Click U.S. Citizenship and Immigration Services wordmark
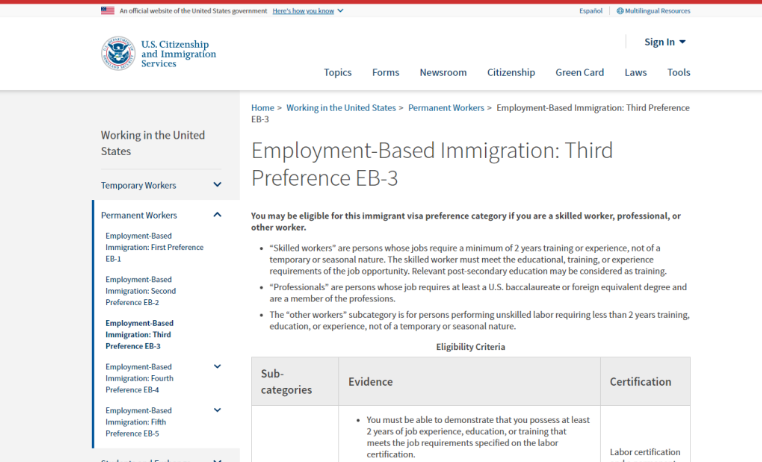 point(178,54)
